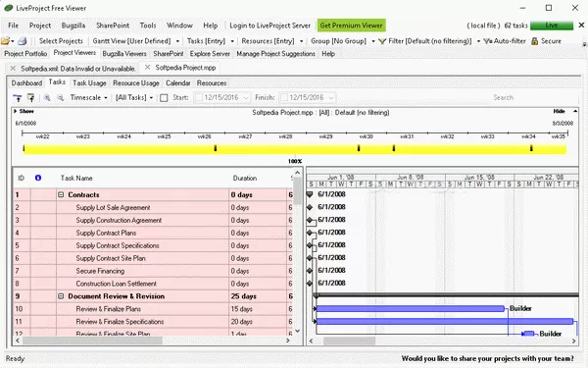Click the filter funnel icon beside Filter
The width and height of the screenshot is (588, 368).
[382, 41]
